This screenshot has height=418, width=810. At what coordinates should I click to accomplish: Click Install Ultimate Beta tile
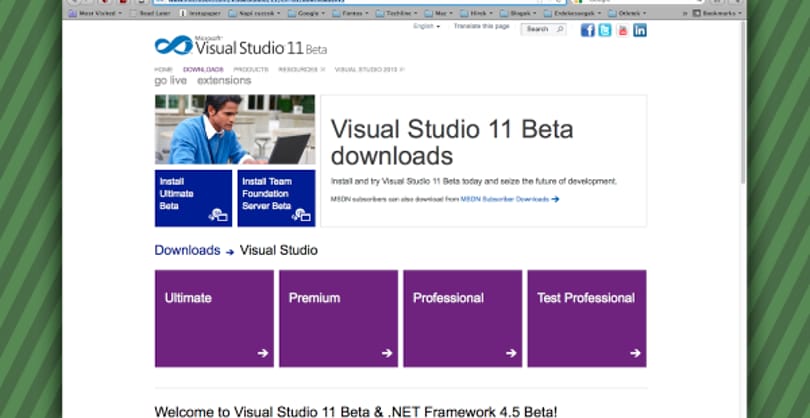(193, 198)
